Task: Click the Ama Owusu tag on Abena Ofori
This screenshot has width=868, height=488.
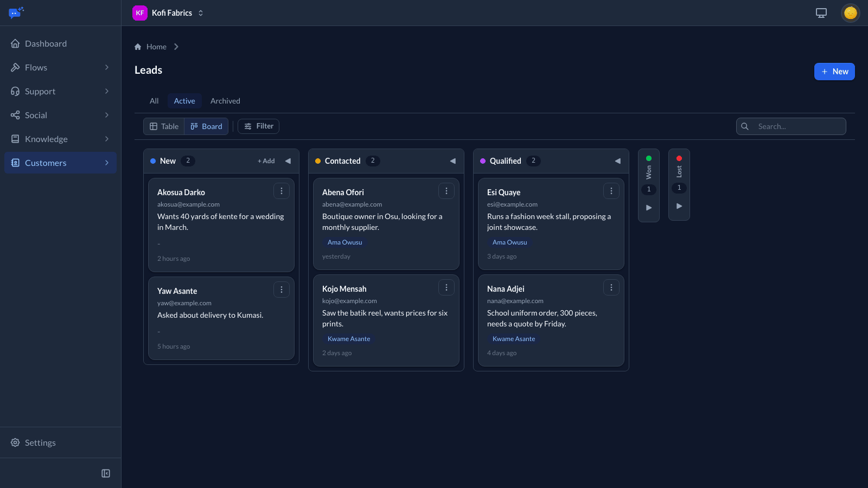Action: click(344, 242)
